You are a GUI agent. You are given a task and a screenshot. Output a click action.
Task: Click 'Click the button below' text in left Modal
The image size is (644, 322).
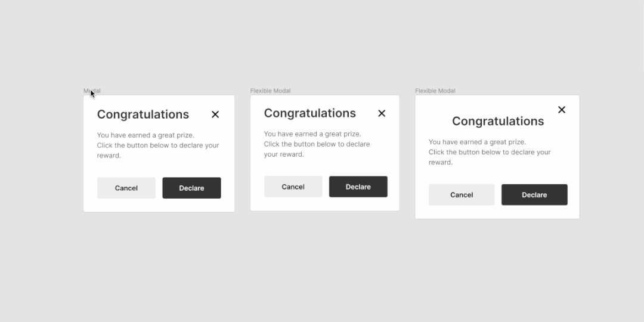[x=132, y=145]
